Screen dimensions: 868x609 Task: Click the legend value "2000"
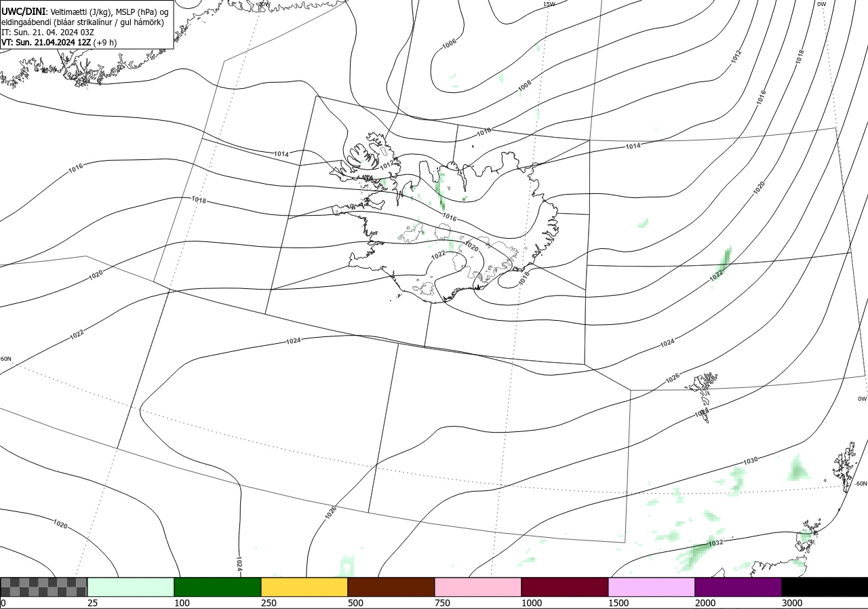[x=706, y=603]
